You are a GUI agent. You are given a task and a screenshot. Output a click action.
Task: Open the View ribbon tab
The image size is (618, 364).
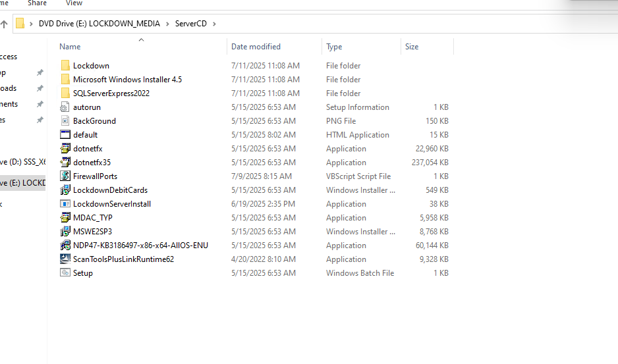pyautogui.click(x=74, y=3)
